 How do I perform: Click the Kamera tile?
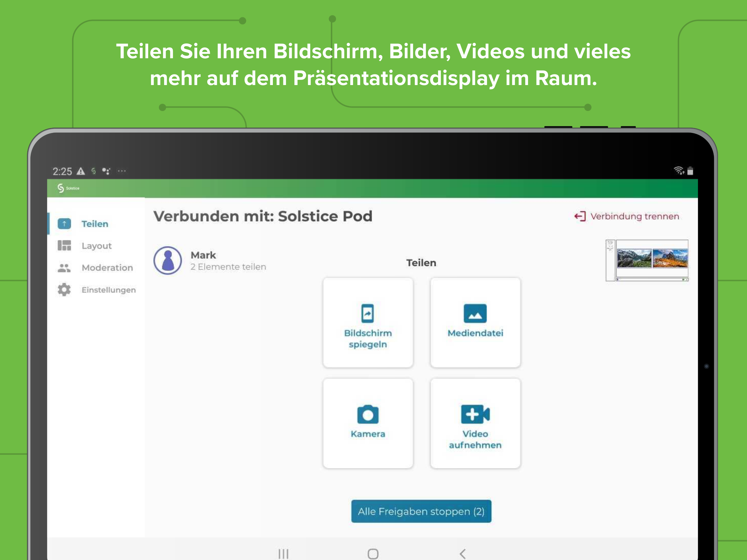coord(368,423)
